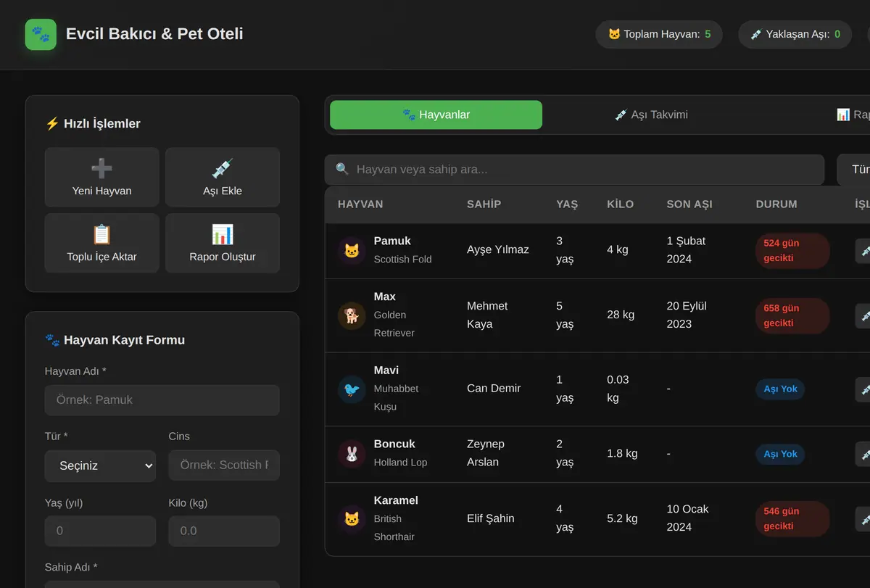Open the type filter dropdown beside search
Screen dimensions: 870x588
pyautogui.click(x=853, y=170)
